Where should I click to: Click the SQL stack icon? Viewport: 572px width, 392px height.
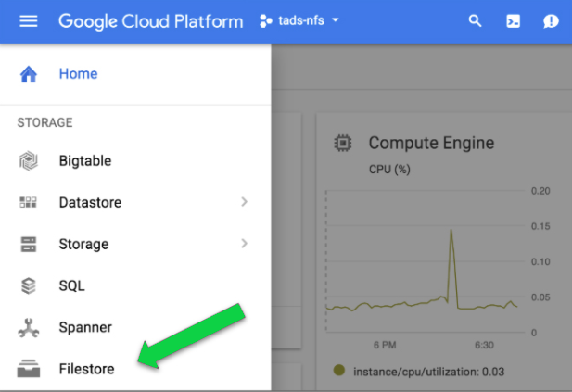click(29, 286)
